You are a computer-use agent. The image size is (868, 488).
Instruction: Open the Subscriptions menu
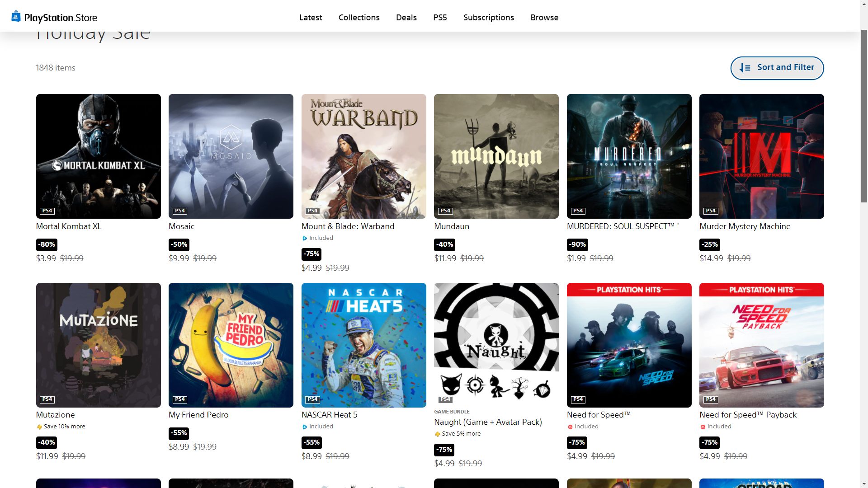(x=489, y=17)
